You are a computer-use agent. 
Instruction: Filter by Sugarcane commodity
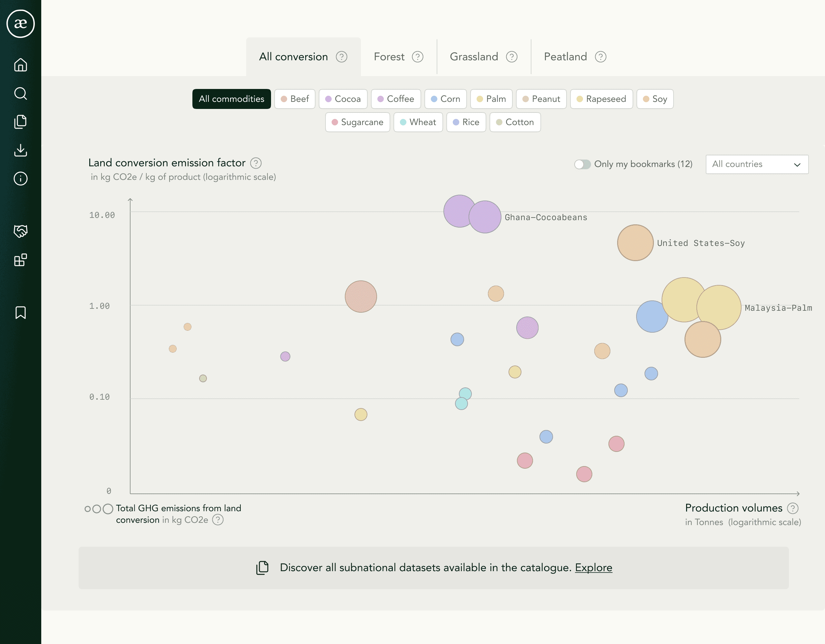point(357,122)
